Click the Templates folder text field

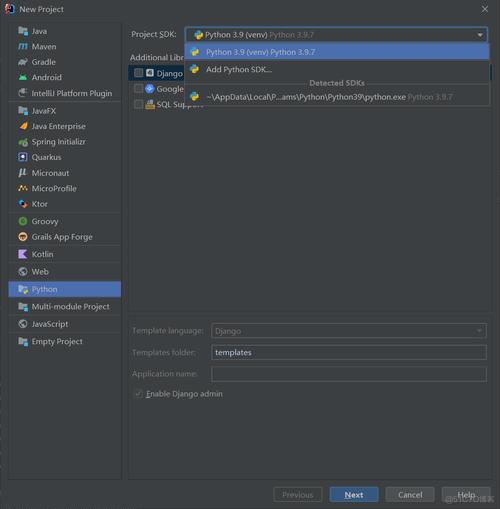[349, 352]
